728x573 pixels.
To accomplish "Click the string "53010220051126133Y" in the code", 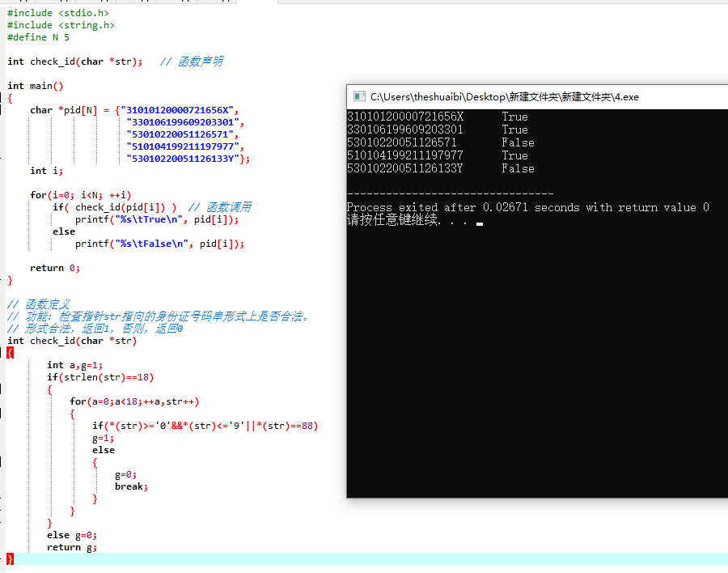I will [183, 159].
